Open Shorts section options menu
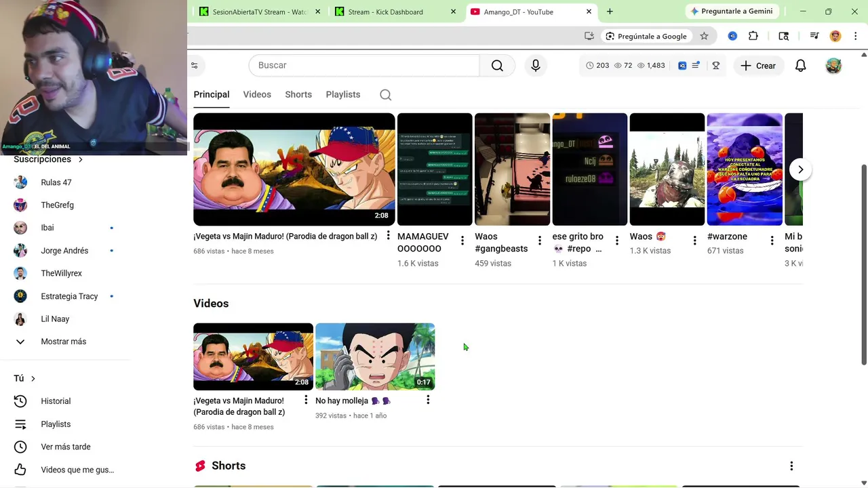The width and height of the screenshot is (868, 488). click(791, 466)
